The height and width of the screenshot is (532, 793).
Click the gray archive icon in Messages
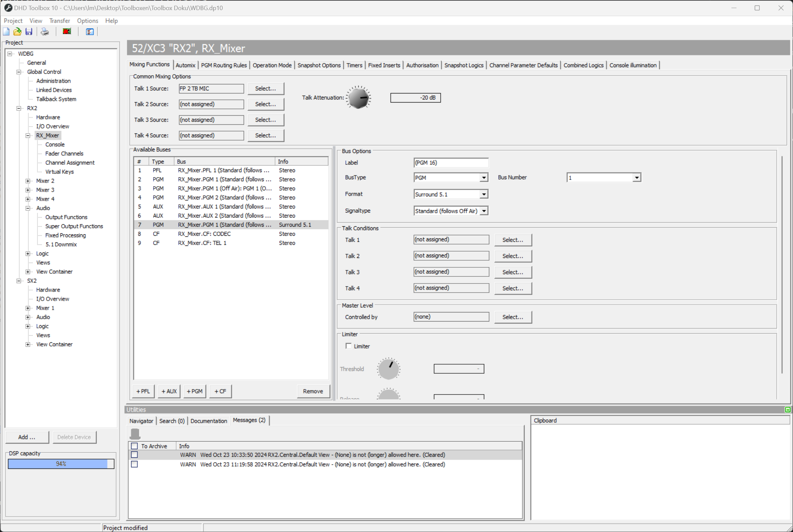tap(135, 434)
